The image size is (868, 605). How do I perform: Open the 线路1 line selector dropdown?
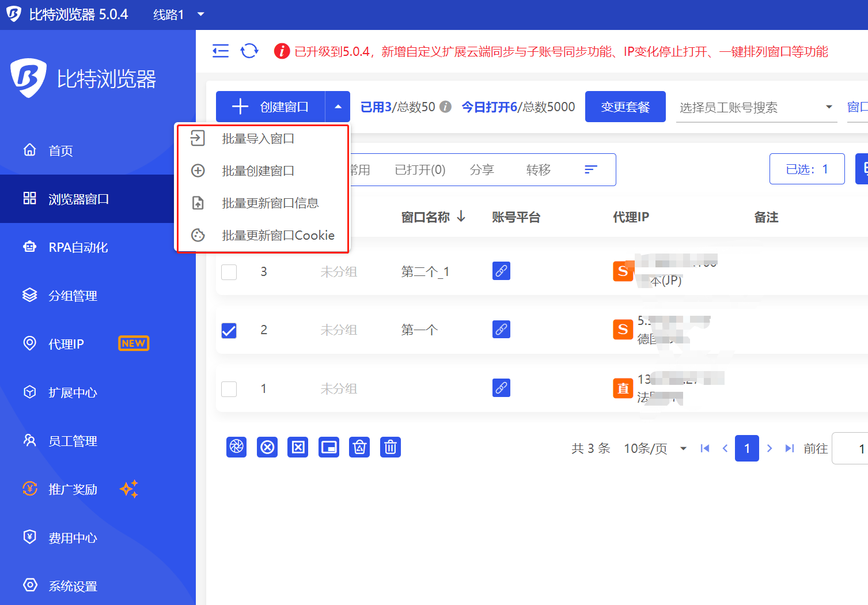(179, 14)
